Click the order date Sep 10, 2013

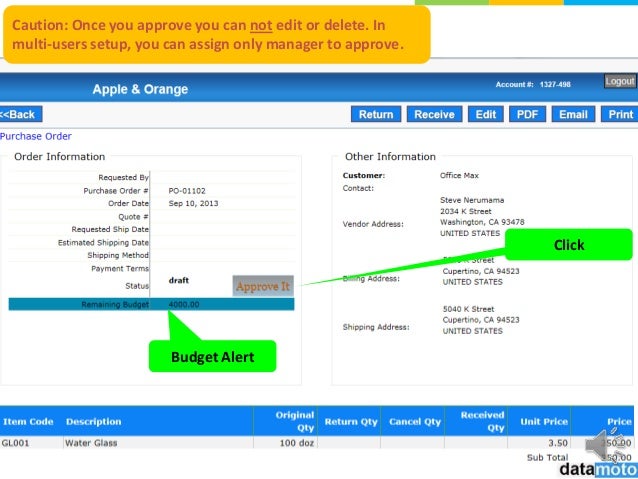click(193, 203)
